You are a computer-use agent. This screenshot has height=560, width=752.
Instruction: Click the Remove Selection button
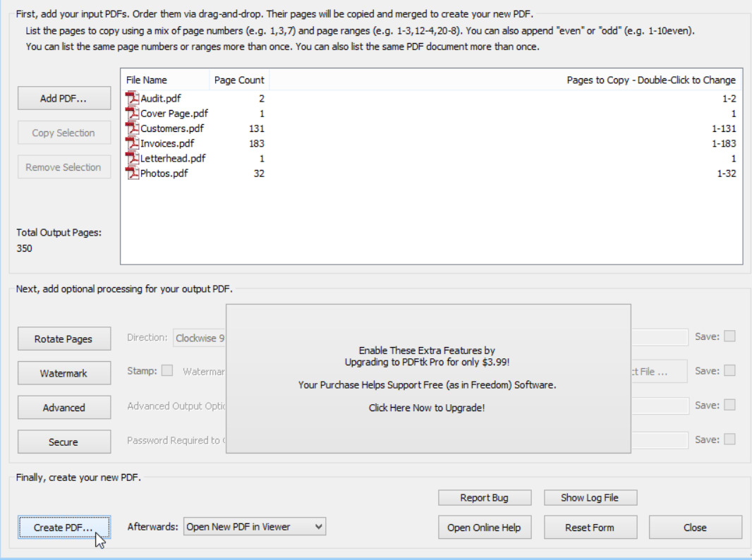point(63,167)
